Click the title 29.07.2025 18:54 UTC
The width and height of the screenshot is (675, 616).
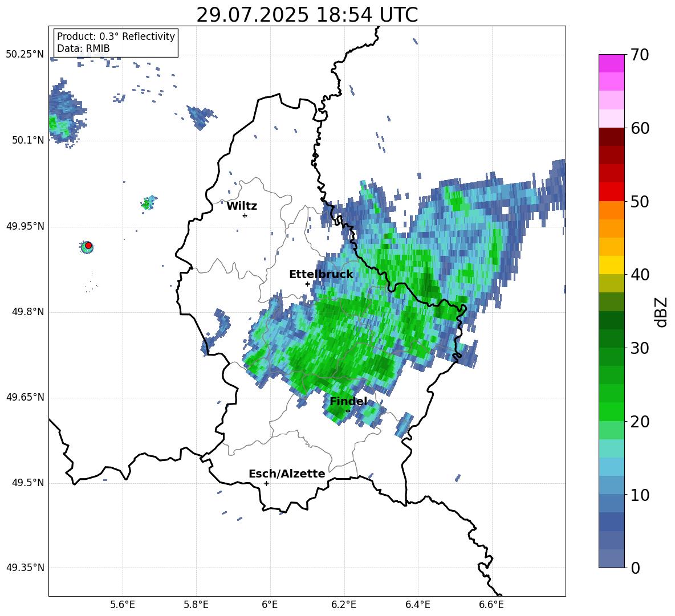[x=307, y=15]
